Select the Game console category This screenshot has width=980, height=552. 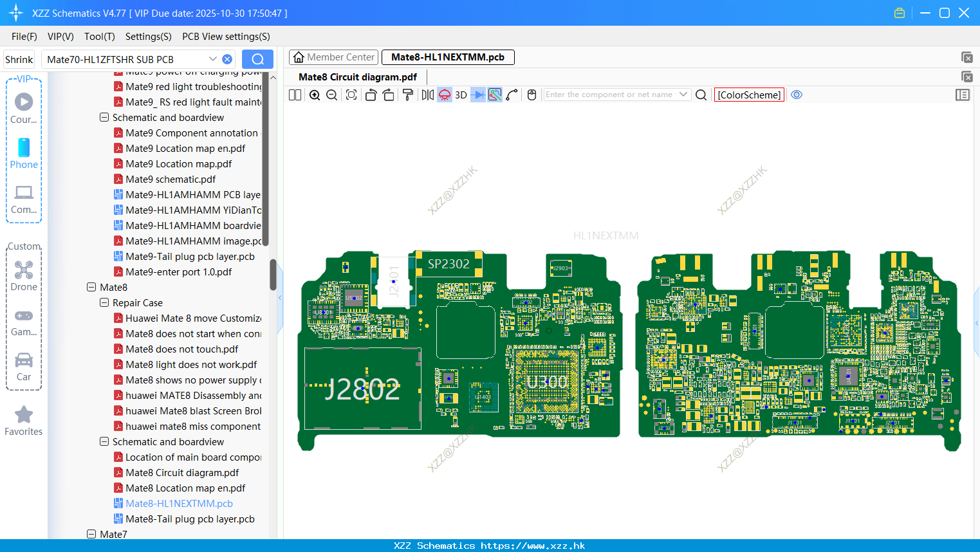(x=24, y=322)
